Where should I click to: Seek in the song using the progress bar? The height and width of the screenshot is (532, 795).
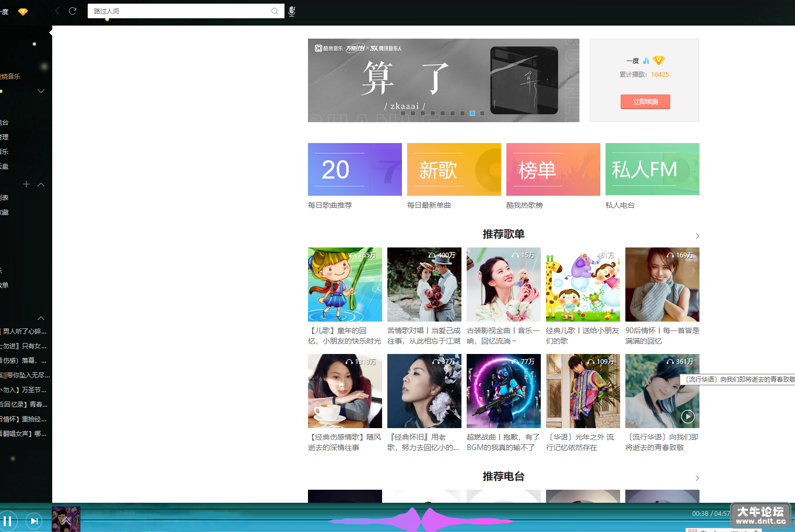[x=407, y=521]
